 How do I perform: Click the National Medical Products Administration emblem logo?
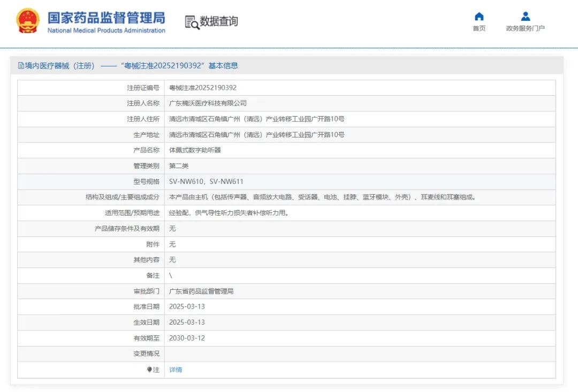pyautogui.click(x=27, y=20)
